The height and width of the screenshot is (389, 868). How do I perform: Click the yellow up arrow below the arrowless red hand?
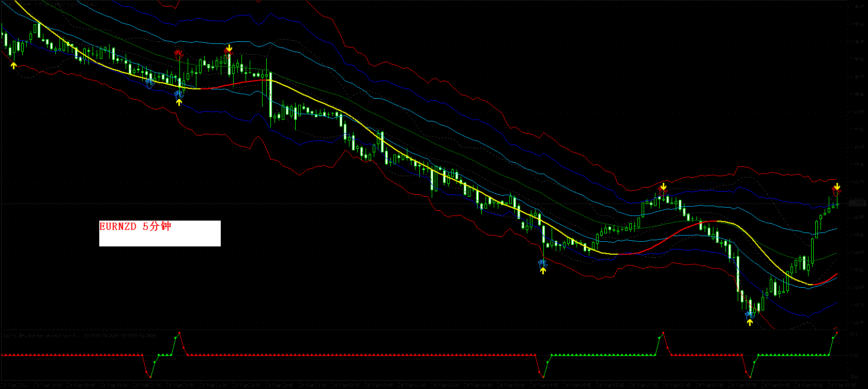point(179,102)
